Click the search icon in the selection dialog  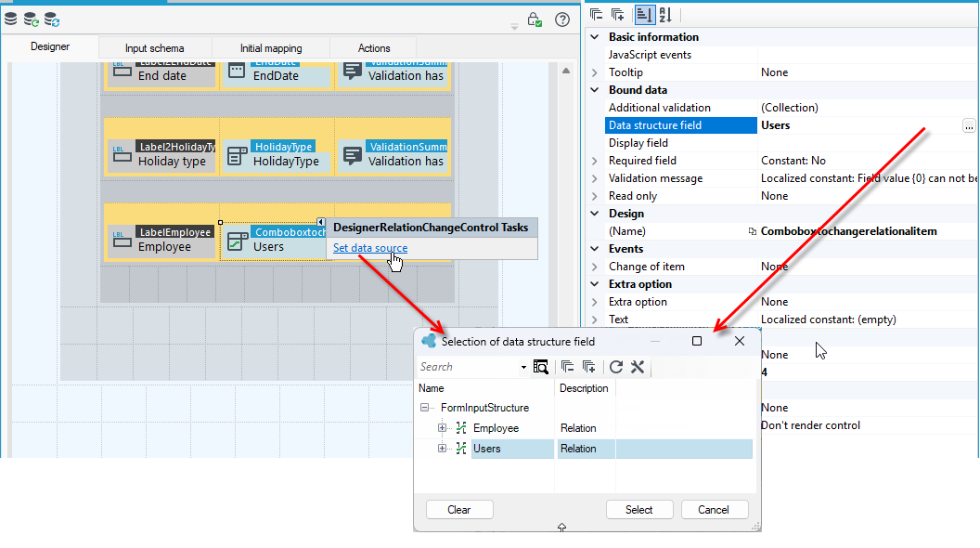pos(541,367)
